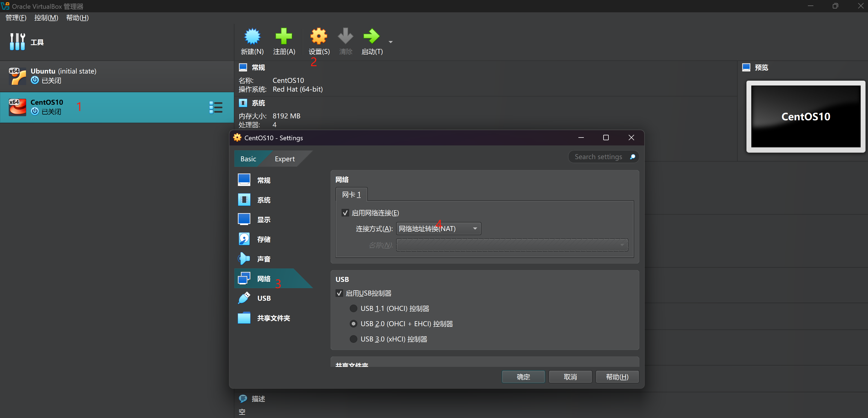Open Shared Folders (共享文件夹) category

coord(244,318)
